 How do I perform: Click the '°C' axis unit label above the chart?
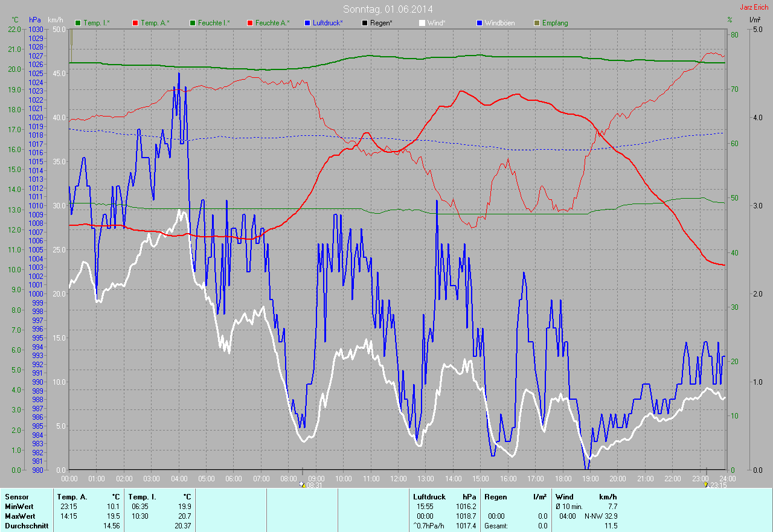[15, 20]
